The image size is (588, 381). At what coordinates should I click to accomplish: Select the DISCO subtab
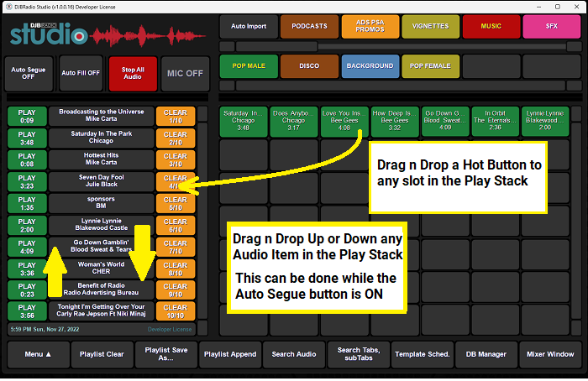click(x=309, y=66)
